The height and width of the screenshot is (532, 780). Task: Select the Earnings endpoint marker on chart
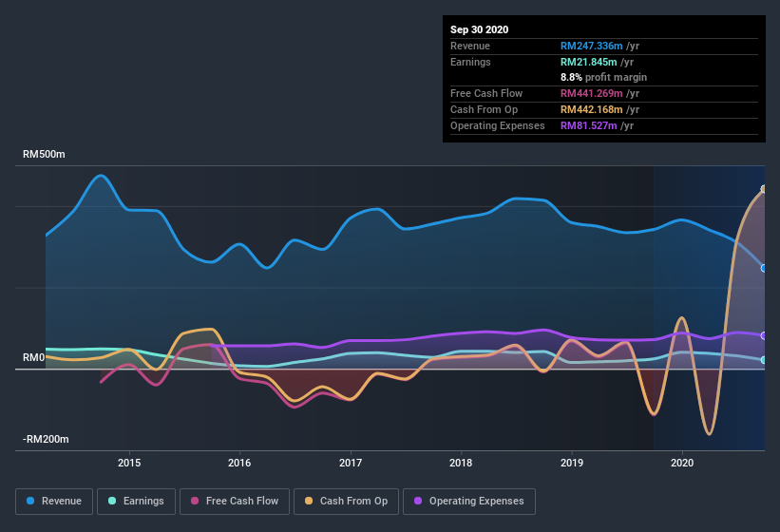point(764,360)
